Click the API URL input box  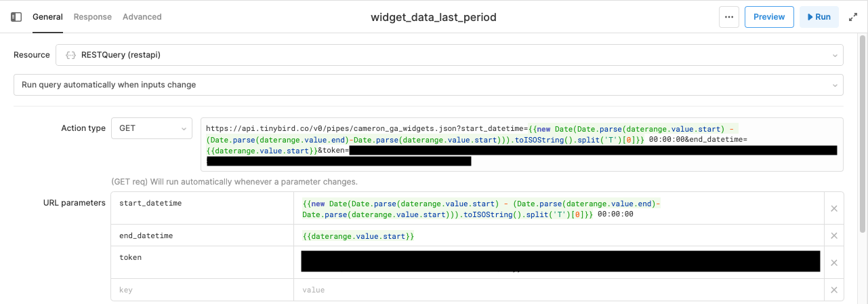[521, 144]
